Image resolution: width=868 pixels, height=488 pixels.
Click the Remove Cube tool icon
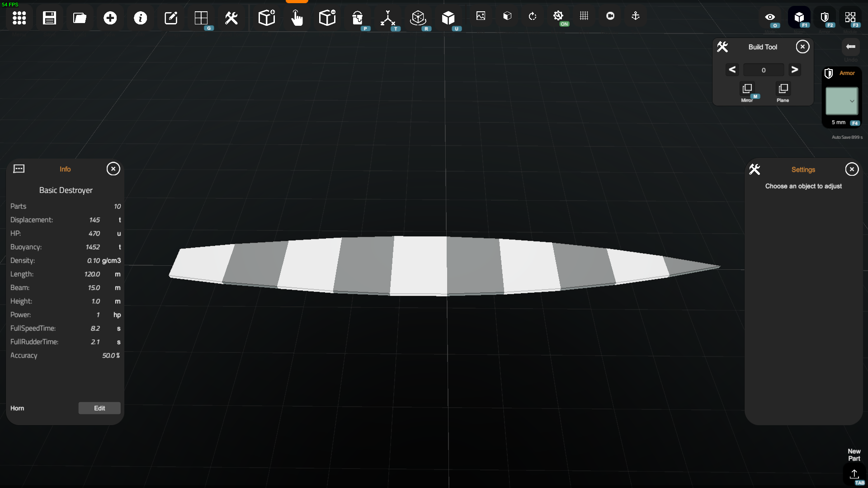pos(327,18)
